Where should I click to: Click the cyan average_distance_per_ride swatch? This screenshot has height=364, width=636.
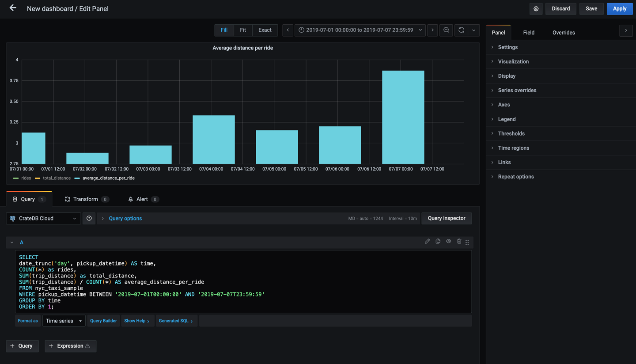click(x=77, y=178)
